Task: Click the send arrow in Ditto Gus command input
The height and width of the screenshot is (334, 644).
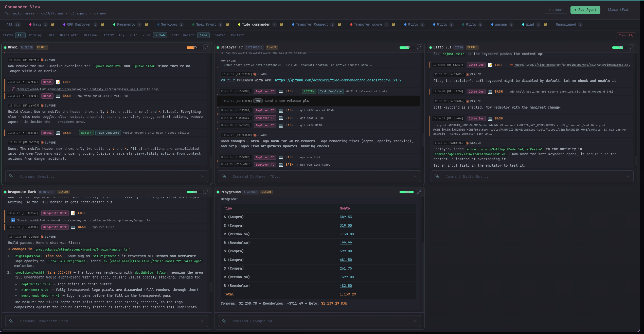Action: pyautogui.click(x=628, y=176)
